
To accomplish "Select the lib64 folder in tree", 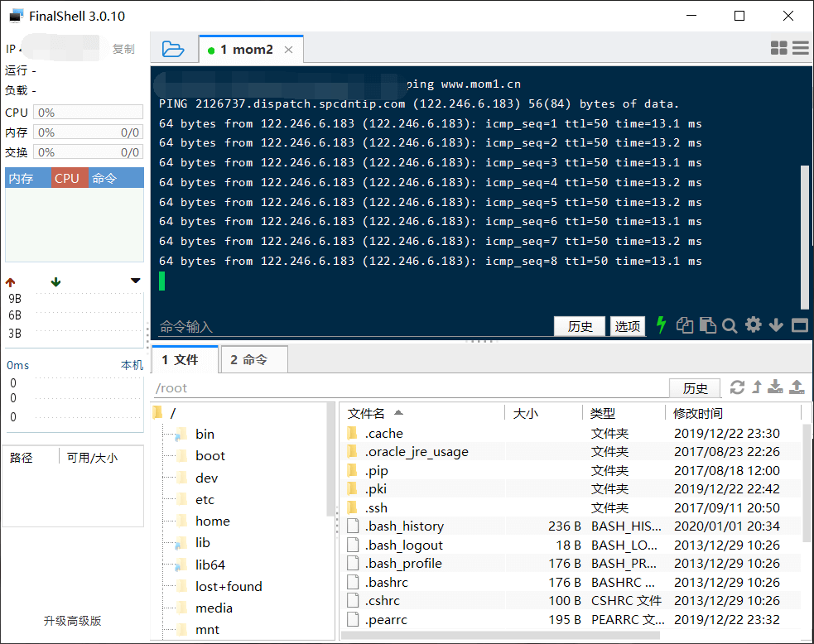I will click(x=200, y=565).
